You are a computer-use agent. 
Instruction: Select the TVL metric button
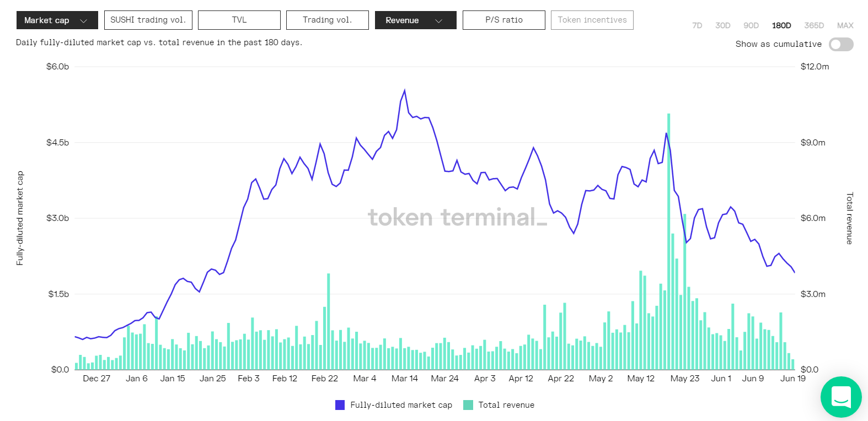(239, 20)
